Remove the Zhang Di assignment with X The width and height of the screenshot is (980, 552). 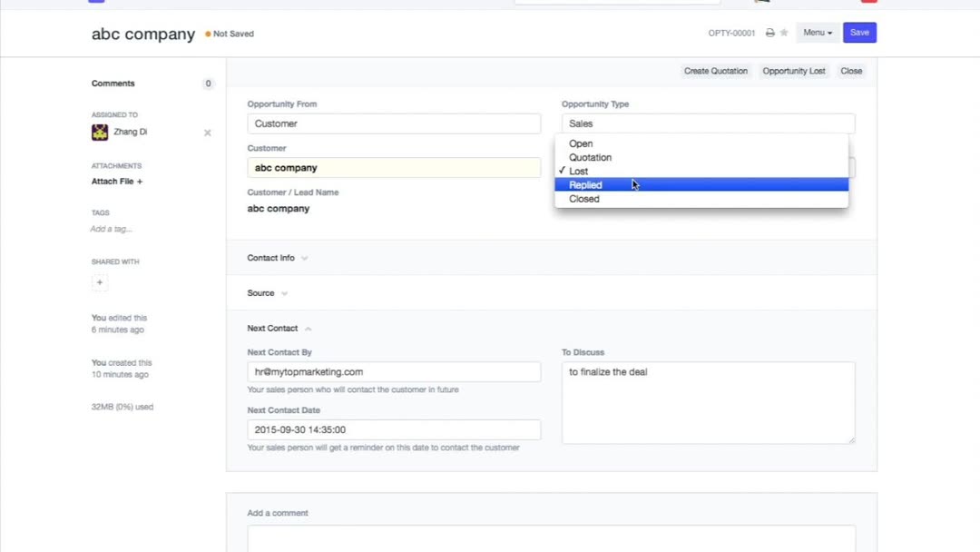coord(207,133)
